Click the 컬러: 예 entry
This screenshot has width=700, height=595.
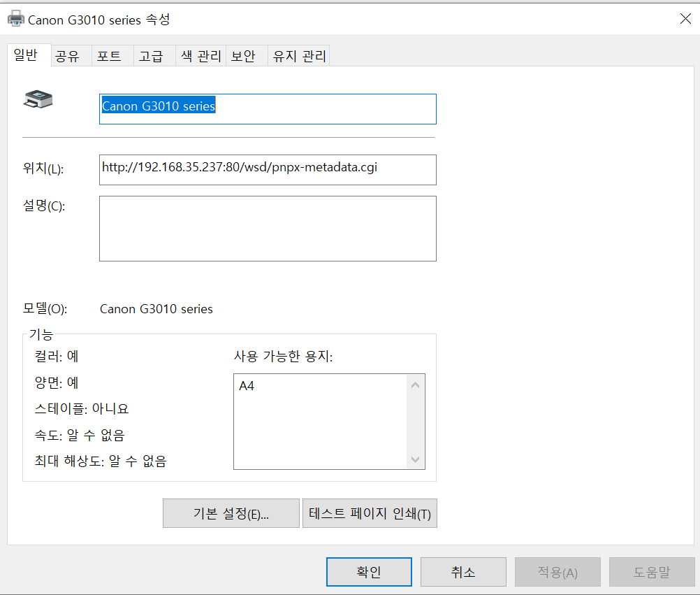[x=57, y=357]
